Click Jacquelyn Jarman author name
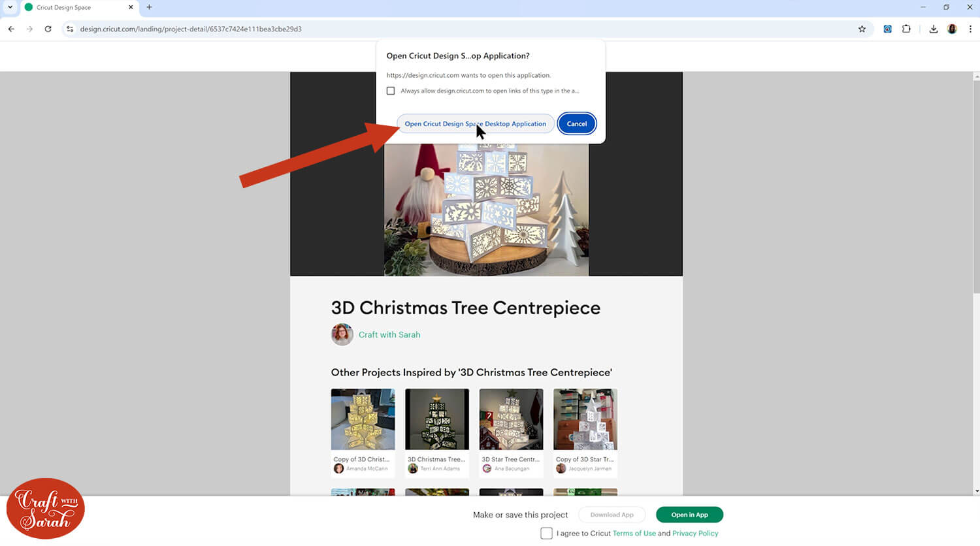This screenshot has width=980, height=546. click(590, 469)
